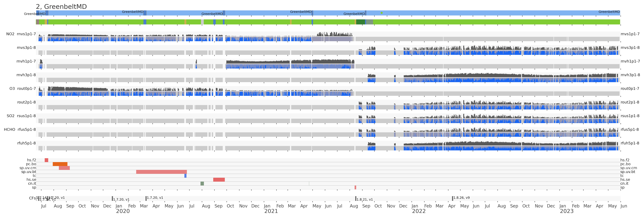Click the gray-green cn.it event block
The height and width of the screenshot is (218, 644).
click(202, 184)
